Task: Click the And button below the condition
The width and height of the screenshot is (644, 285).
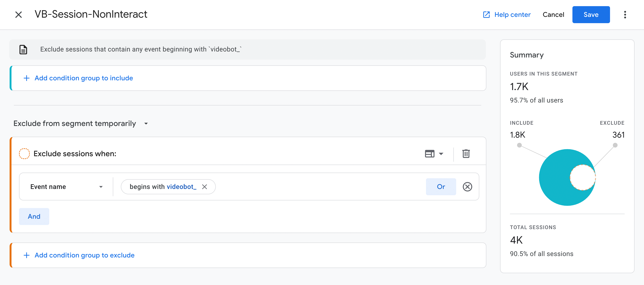Action: (34, 217)
